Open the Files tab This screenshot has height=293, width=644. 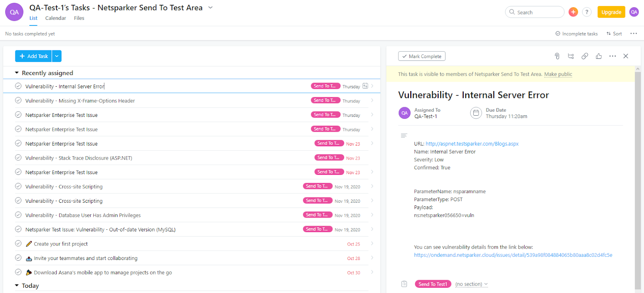click(79, 18)
